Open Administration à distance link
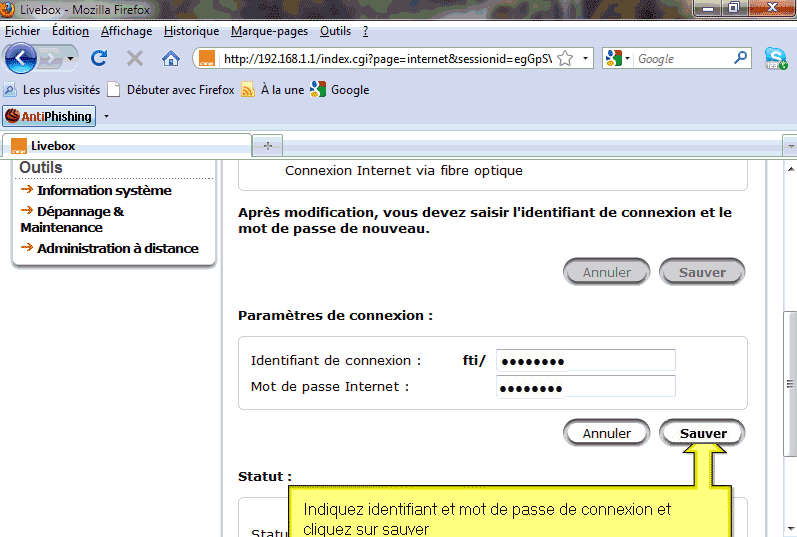Viewport: 797px width, 537px height. click(x=117, y=249)
